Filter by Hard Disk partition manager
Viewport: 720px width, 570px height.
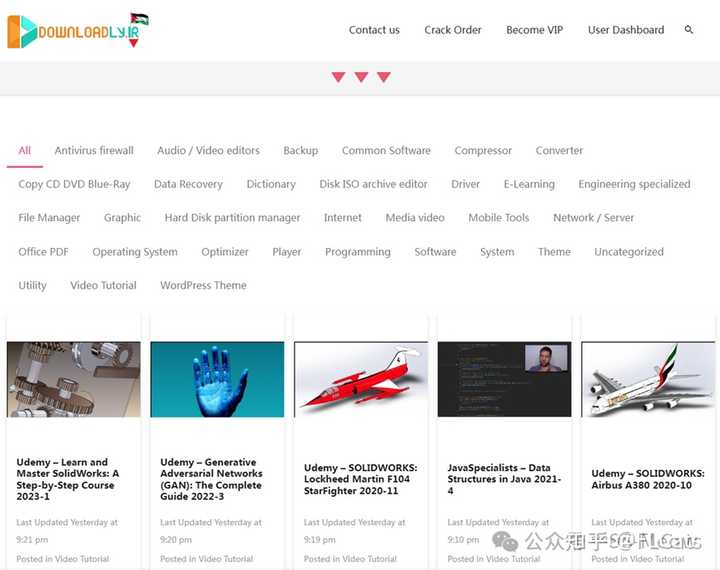click(x=232, y=218)
